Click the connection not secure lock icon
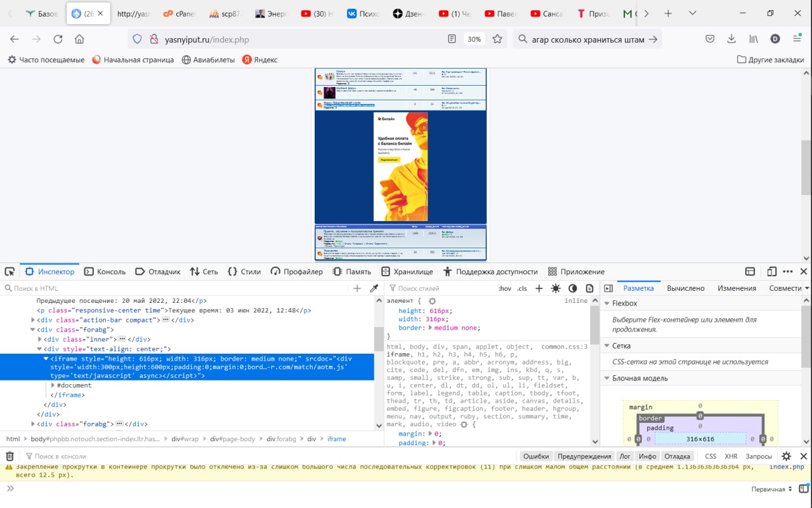Viewport: 812px width, 508px height. pyautogui.click(x=153, y=39)
